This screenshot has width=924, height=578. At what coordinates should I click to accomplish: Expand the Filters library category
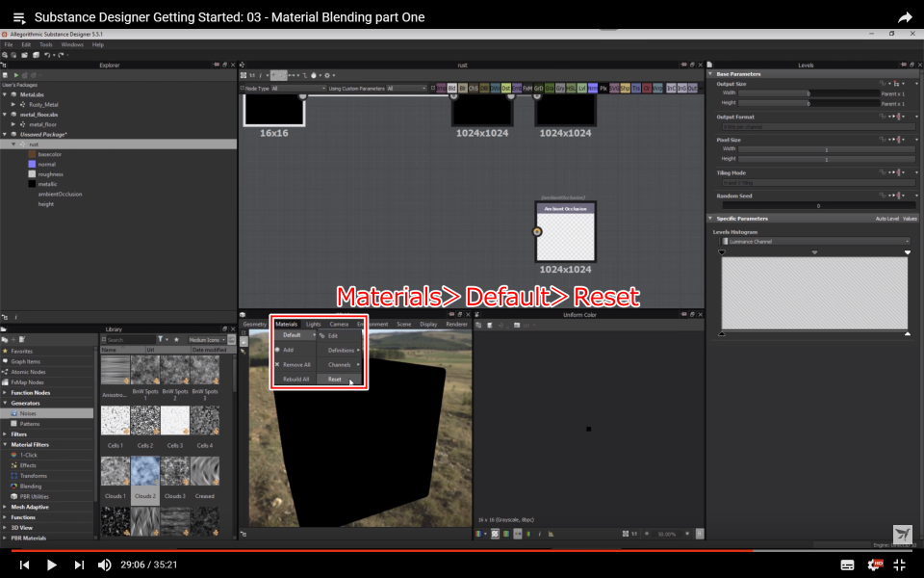pos(5,434)
